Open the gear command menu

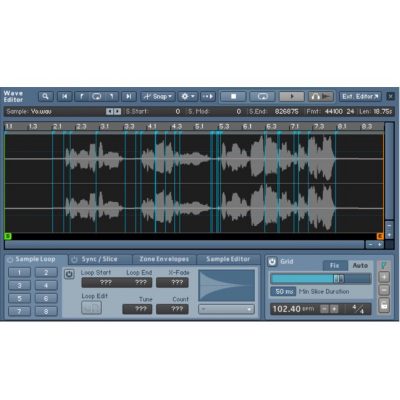(x=188, y=97)
